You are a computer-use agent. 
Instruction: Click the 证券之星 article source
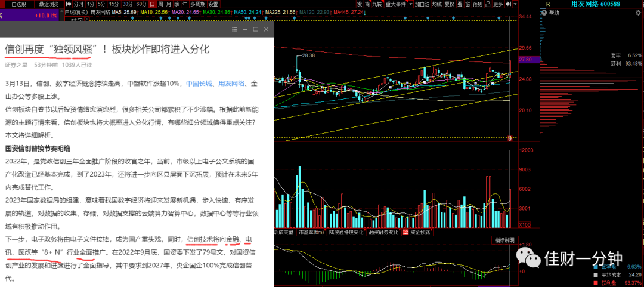pyautogui.click(x=17, y=64)
